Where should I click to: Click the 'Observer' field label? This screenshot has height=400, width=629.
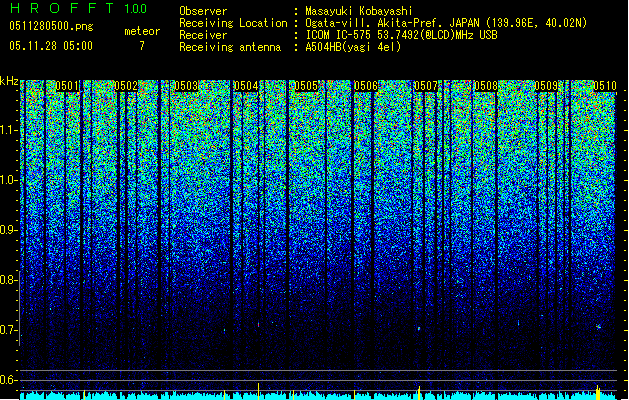[x=203, y=11]
